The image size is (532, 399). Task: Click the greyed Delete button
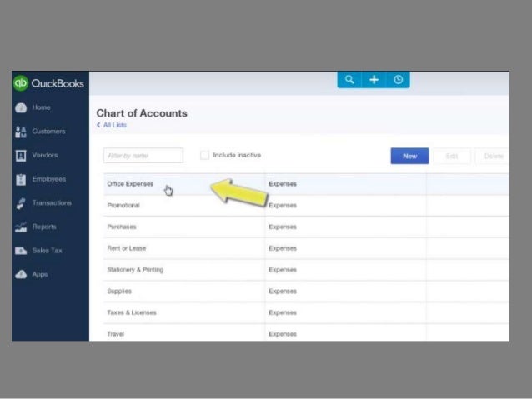pyautogui.click(x=493, y=156)
